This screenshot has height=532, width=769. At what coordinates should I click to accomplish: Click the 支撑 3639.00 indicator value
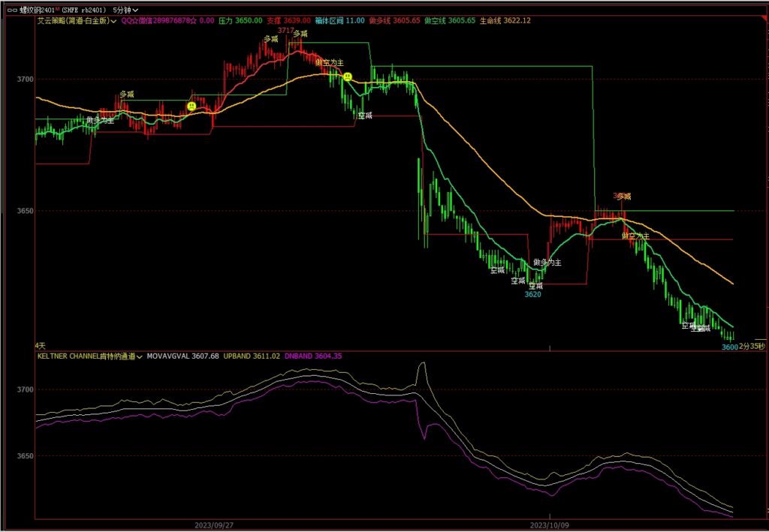point(289,21)
